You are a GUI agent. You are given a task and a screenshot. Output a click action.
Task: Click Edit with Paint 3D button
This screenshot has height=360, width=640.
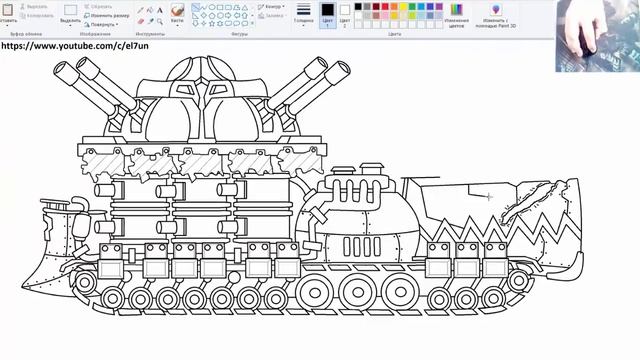[x=496, y=16]
